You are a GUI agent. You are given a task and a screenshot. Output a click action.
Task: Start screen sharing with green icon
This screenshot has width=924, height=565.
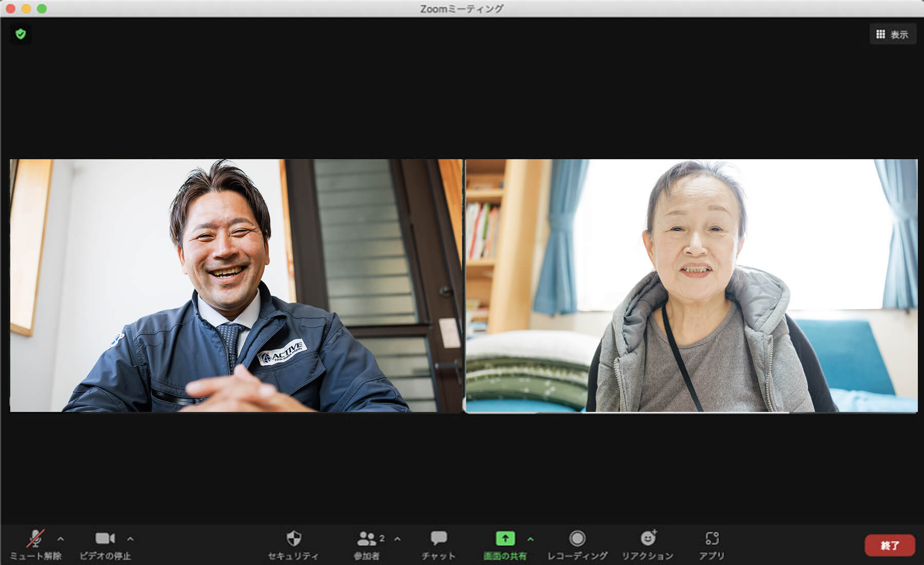pyautogui.click(x=505, y=538)
